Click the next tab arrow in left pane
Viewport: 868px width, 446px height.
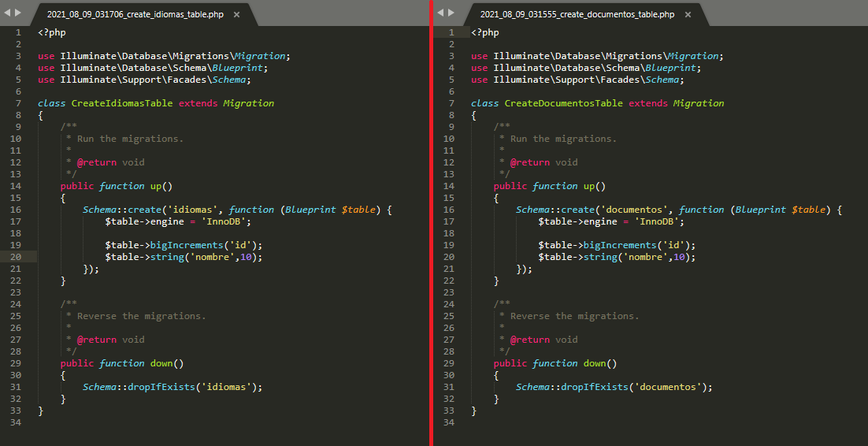(18, 13)
